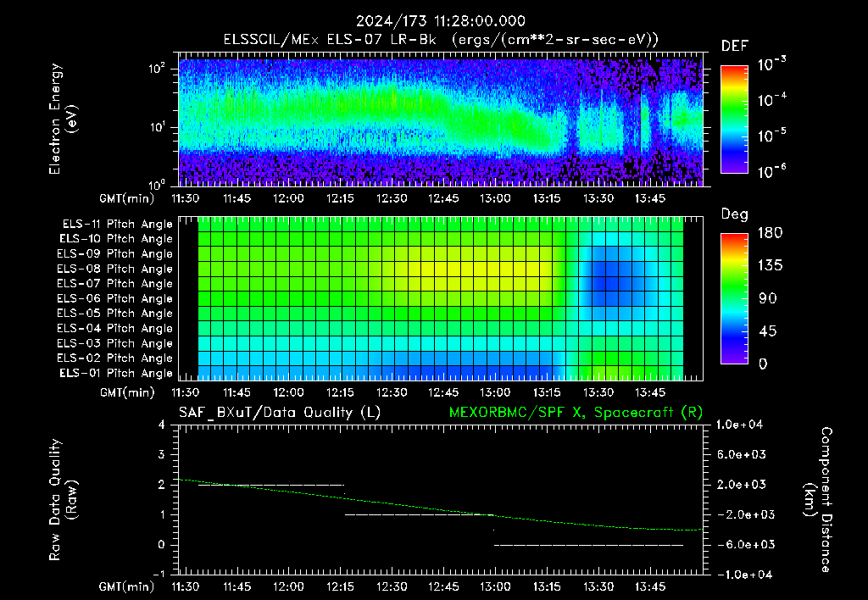The width and height of the screenshot is (868, 600).
Task: Select the ELS-05 Pitch Angle row label
Action: point(114,314)
